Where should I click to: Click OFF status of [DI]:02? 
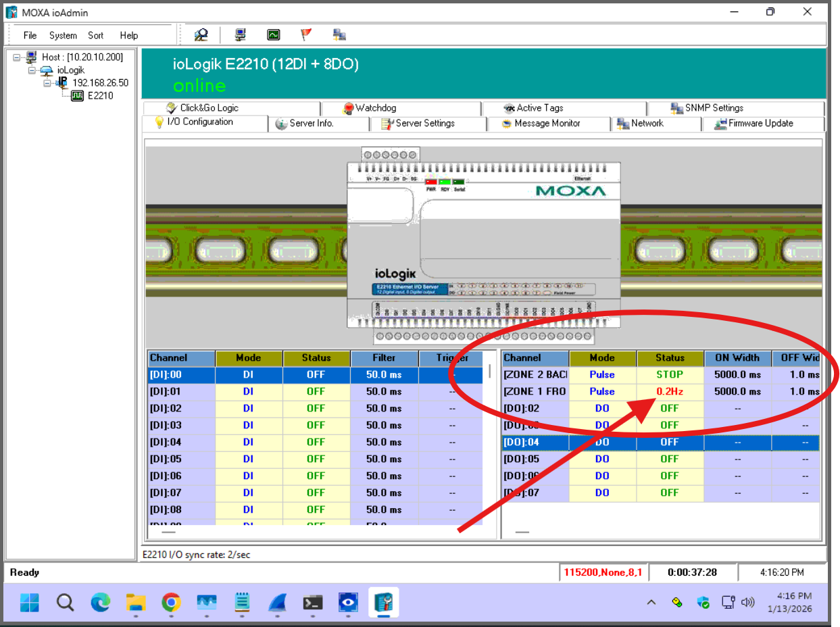[x=316, y=408]
